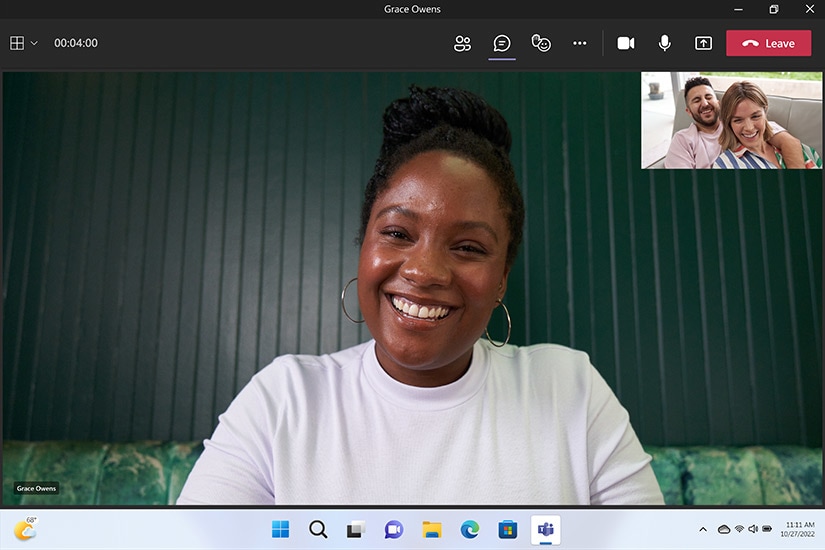
Task: Open the More actions ellipsis menu
Action: 580,43
